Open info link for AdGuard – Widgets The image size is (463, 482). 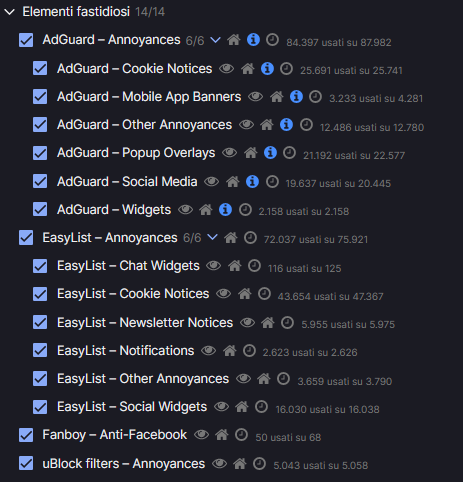(225, 209)
